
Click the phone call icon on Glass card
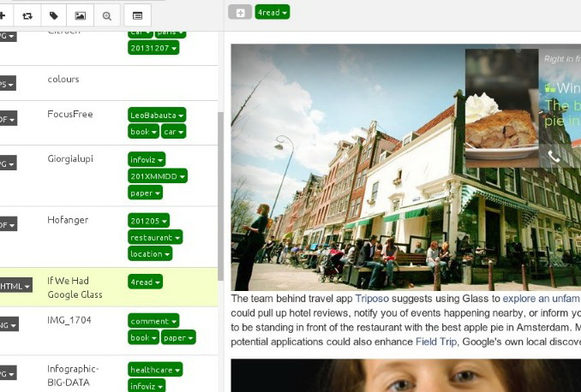pyautogui.click(x=554, y=157)
